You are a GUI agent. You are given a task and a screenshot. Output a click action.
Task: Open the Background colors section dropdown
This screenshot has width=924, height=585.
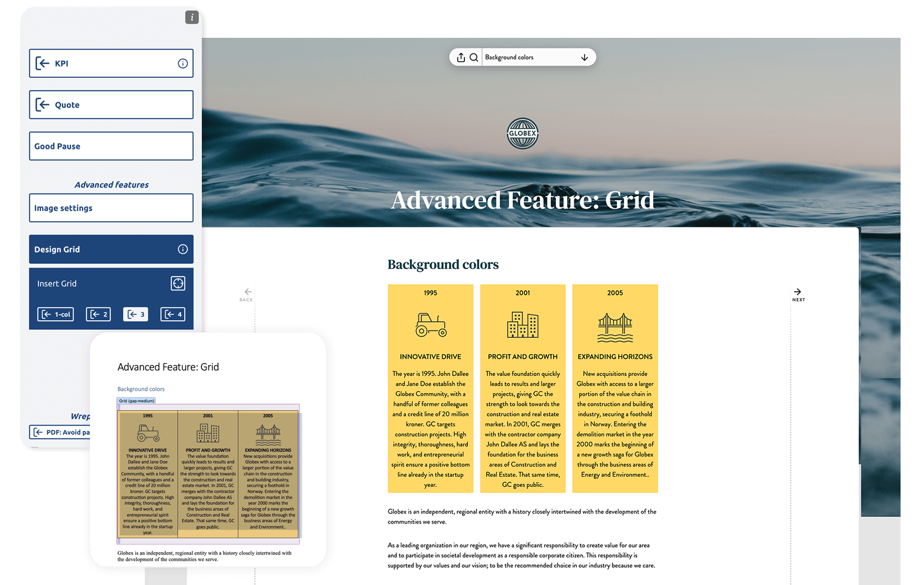click(x=584, y=58)
